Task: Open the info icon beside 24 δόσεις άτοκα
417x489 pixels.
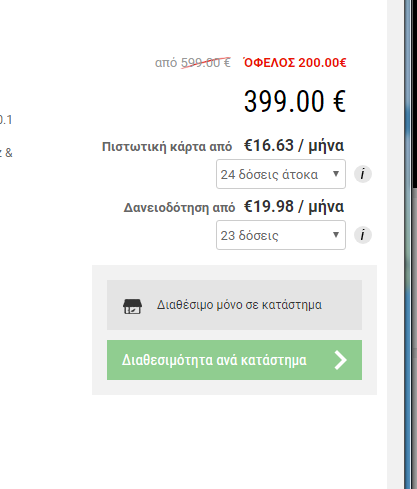Action: pyautogui.click(x=363, y=174)
